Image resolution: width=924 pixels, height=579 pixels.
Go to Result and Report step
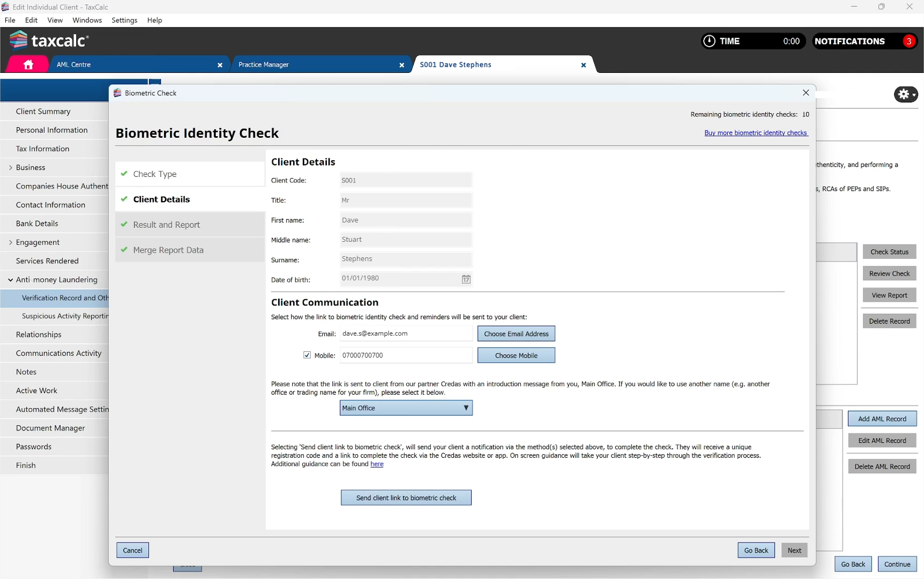point(190,225)
